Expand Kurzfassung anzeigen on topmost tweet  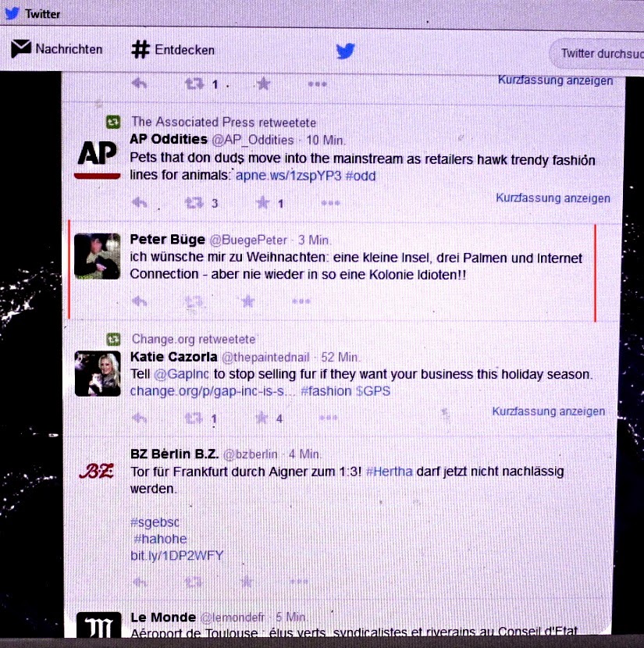555,80
